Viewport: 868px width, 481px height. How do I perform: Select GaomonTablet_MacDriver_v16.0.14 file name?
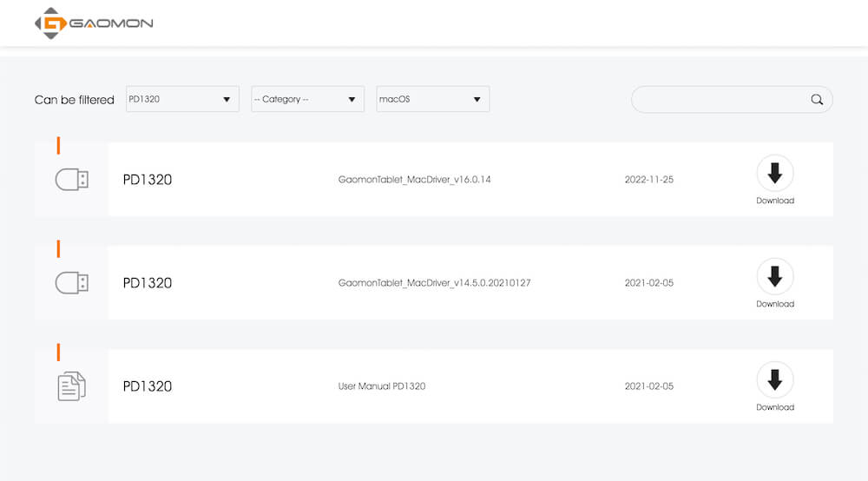pyautogui.click(x=415, y=180)
